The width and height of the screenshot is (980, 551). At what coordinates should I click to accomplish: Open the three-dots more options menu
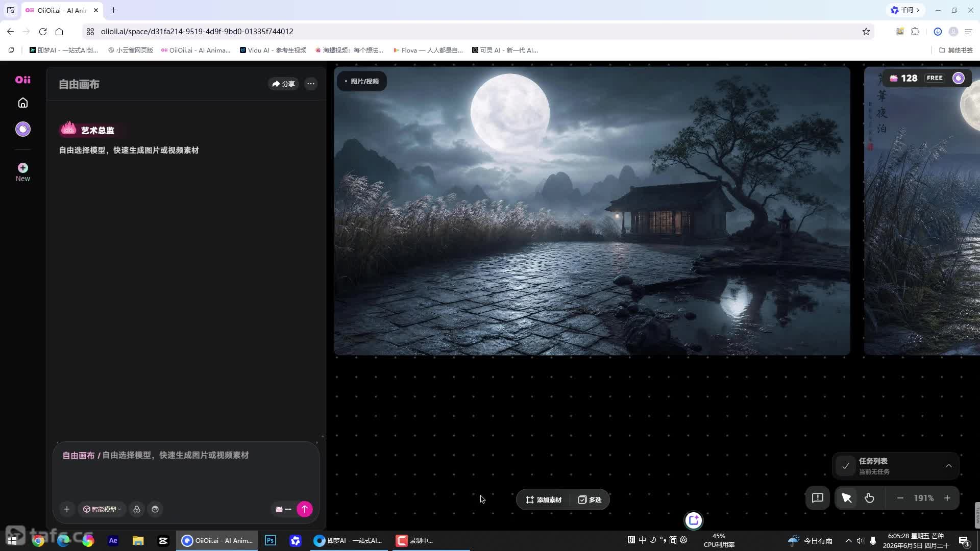tap(311, 84)
